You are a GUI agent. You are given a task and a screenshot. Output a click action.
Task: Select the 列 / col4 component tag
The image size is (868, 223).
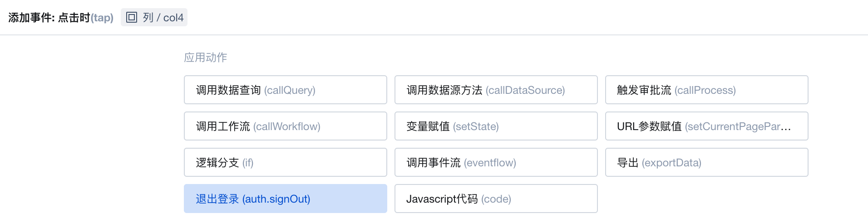pyautogui.click(x=154, y=18)
